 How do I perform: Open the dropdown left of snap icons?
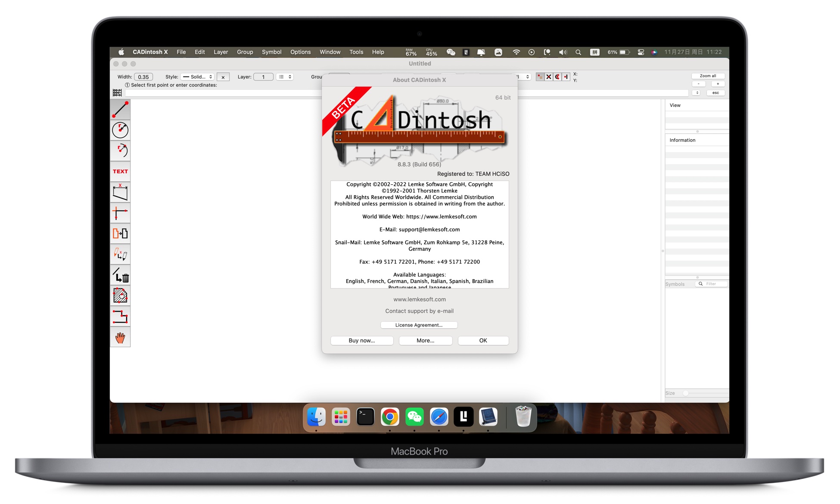click(x=524, y=77)
